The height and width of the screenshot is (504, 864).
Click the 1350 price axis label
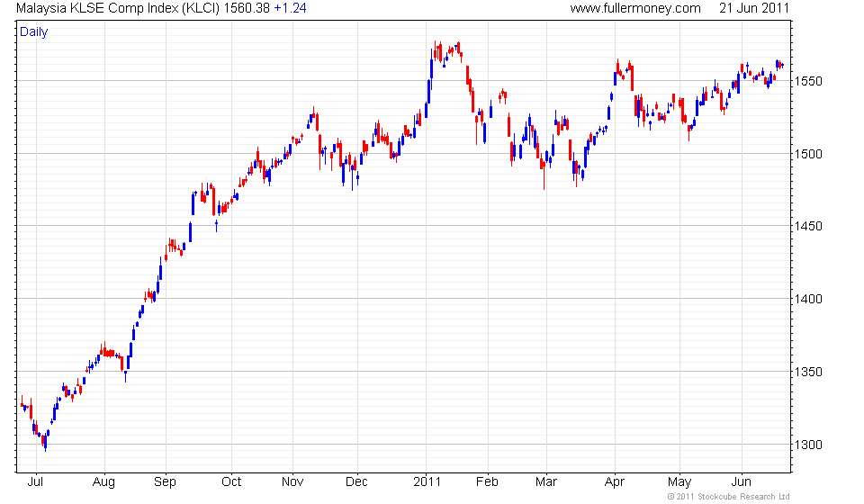pos(808,372)
